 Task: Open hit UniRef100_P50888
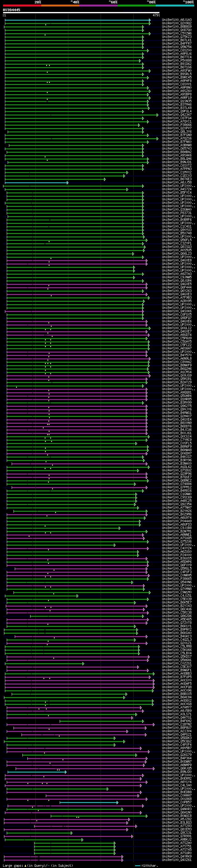[x=177, y=61]
